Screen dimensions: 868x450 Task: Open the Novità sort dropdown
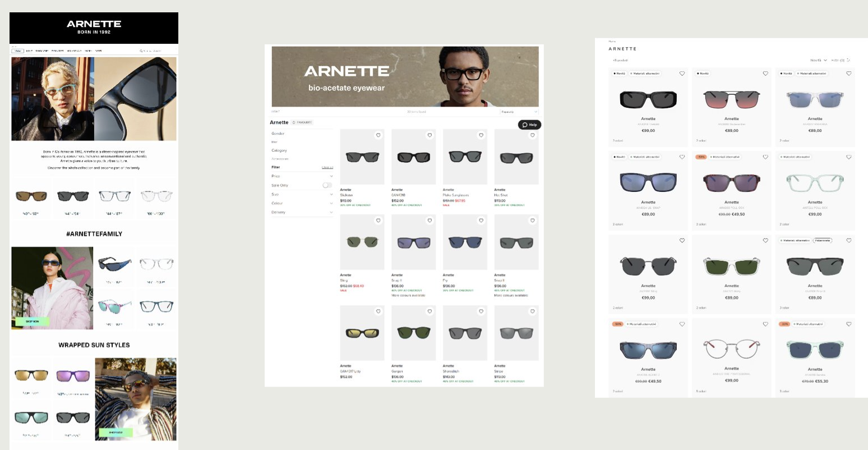pos(818,60)
